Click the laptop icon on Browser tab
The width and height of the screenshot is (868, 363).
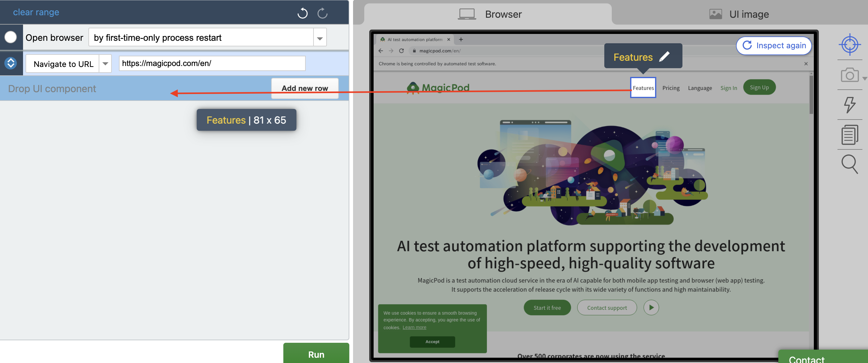(x=467, y=14)
